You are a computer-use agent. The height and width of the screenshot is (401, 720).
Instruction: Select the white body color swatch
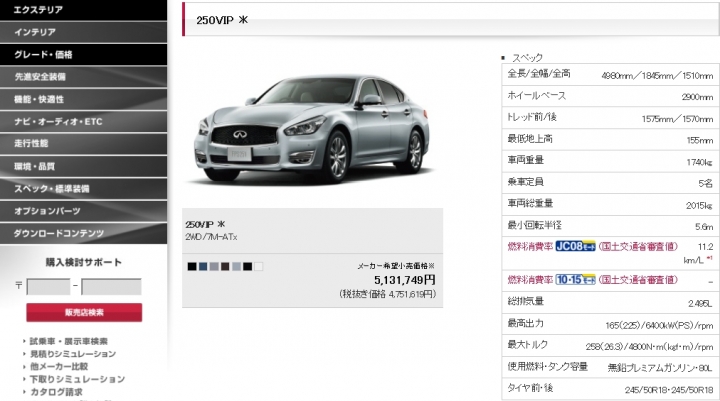click(259, 266)
